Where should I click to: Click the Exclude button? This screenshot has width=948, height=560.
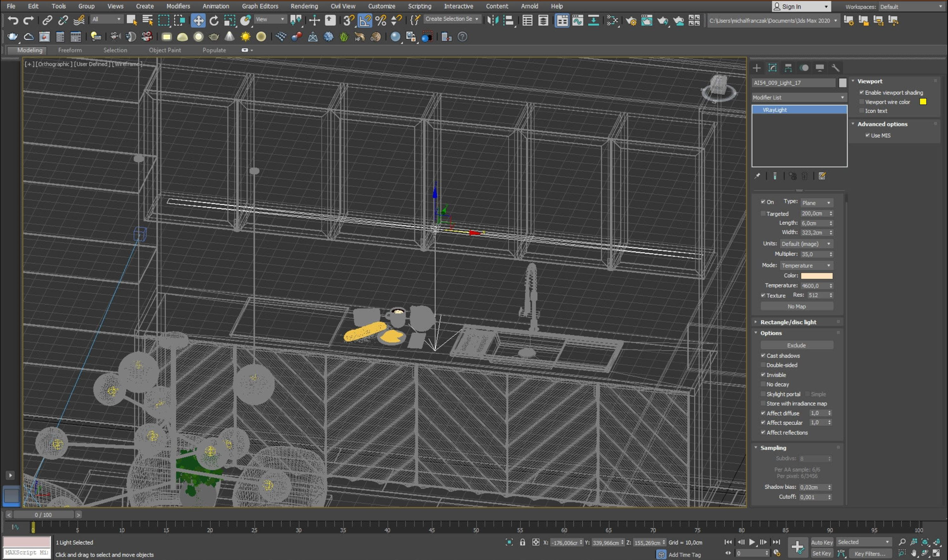click(796, 345)
